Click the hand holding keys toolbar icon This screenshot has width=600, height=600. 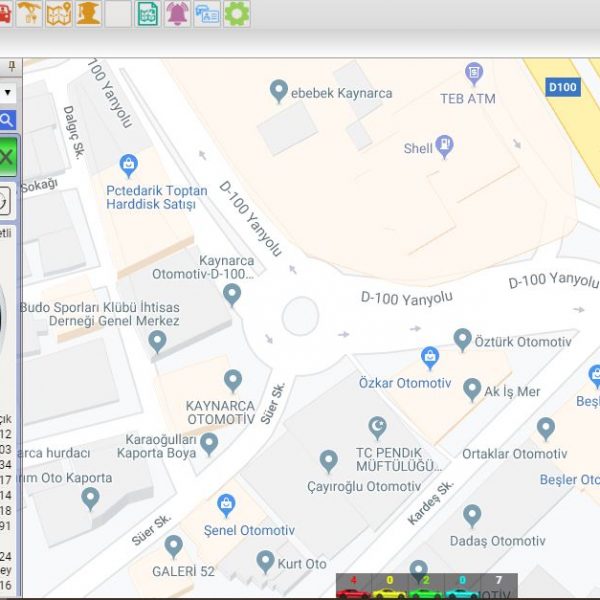coord(29,14)
